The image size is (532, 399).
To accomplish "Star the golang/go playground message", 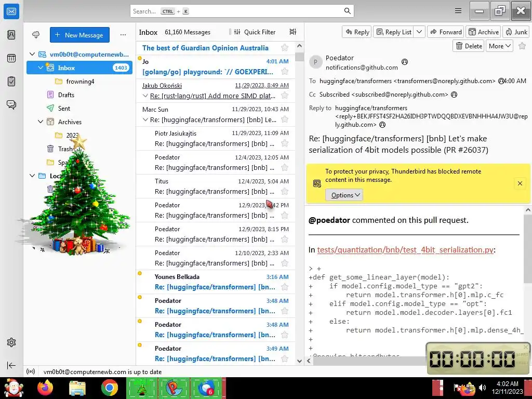I will tap(285, 72).
